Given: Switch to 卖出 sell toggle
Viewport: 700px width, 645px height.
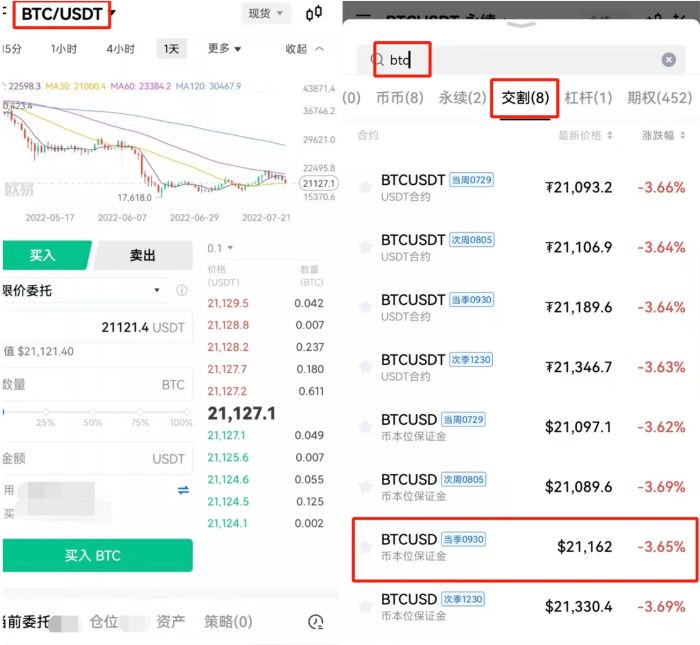Looking at the screenshot, I should pos(143,256).
